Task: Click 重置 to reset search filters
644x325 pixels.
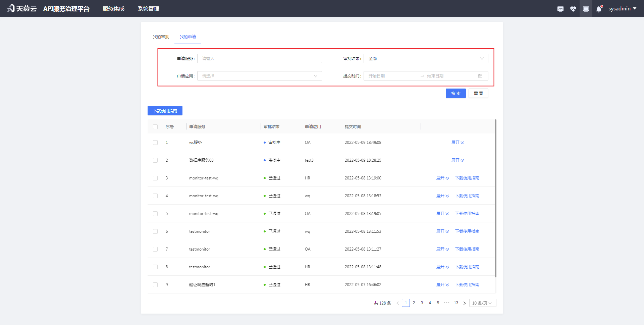Action: click(478, 93)
